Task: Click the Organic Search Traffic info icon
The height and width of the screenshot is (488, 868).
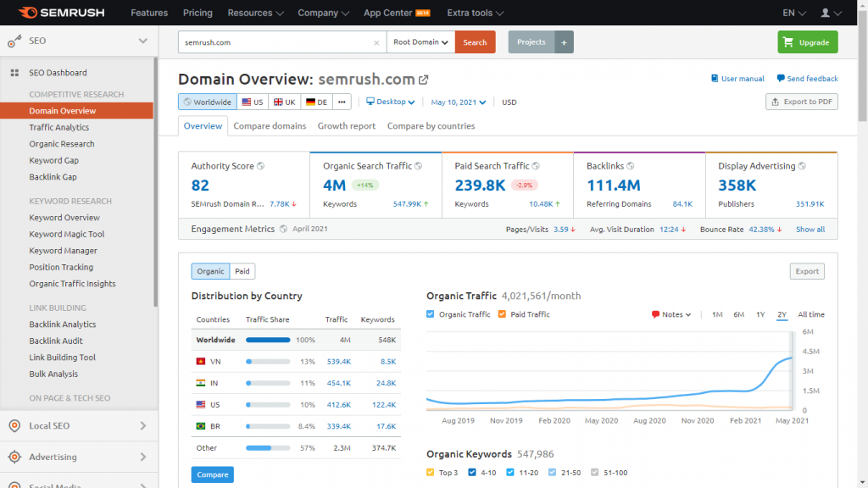Action: pyautogui.click(x=419, y=166)
